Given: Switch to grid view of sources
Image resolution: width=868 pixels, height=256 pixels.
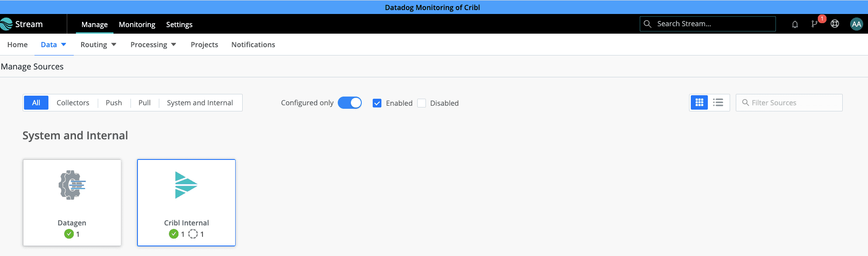Looking at the screenshot, I should [699, 103].
